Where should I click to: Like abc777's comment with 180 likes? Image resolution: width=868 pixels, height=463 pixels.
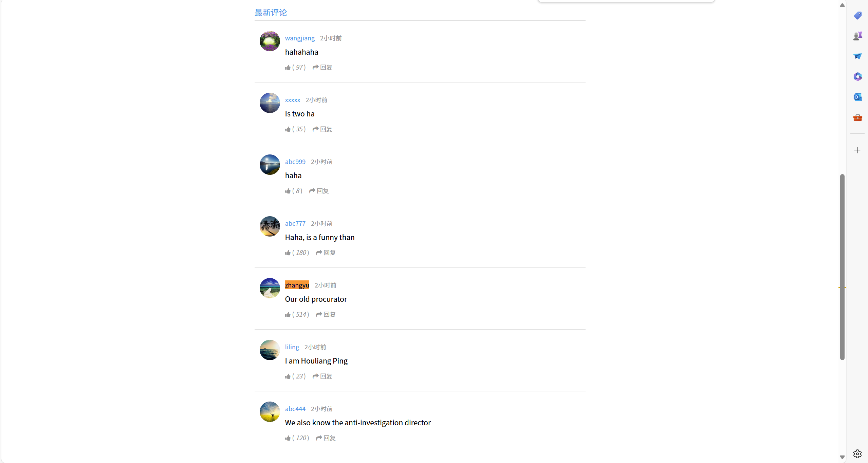[x=288, y=253]
